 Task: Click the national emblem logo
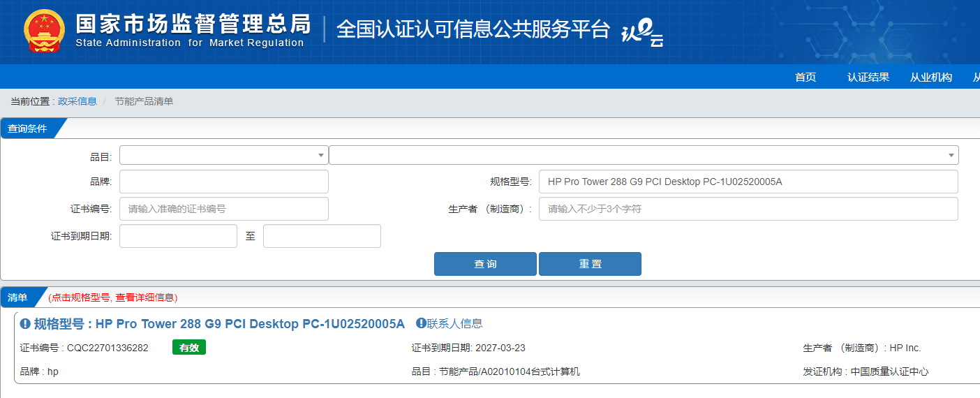45,31
